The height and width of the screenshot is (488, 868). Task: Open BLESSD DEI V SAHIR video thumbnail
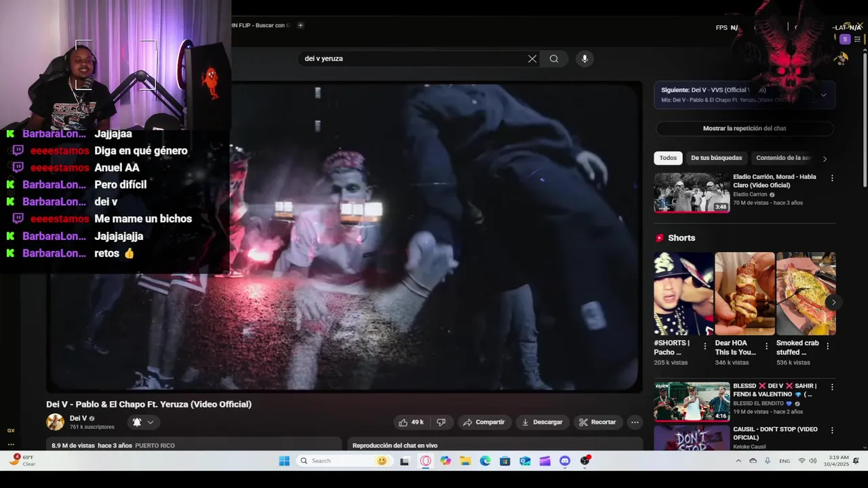[692, 402]
